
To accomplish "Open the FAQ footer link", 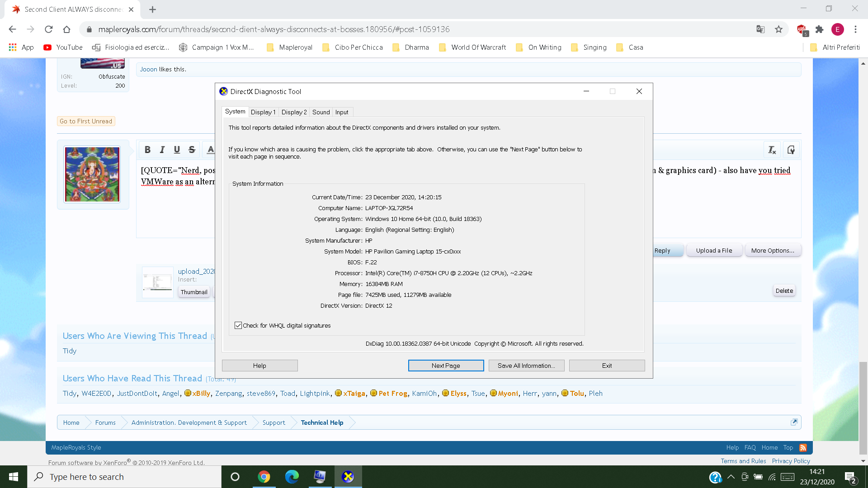I will coord(750,447).
